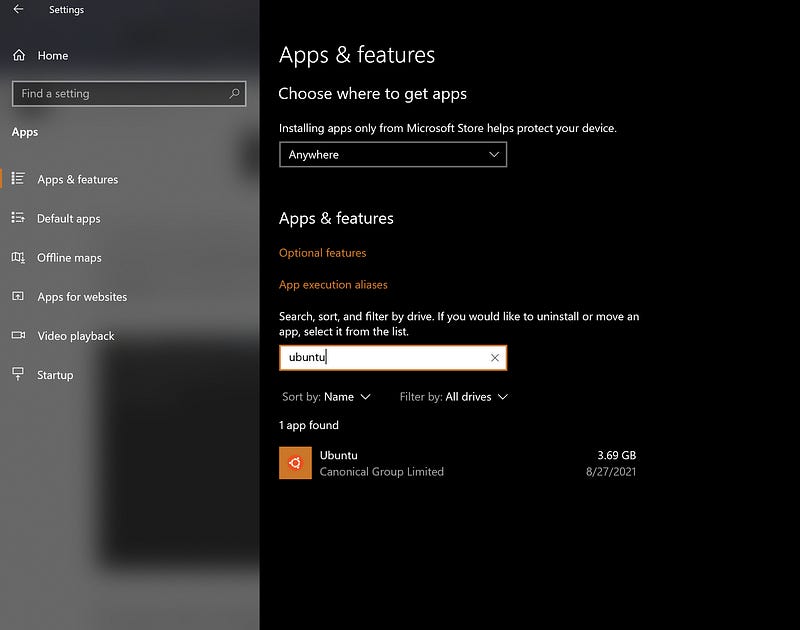Go to the Startup page

pos(55,375)
